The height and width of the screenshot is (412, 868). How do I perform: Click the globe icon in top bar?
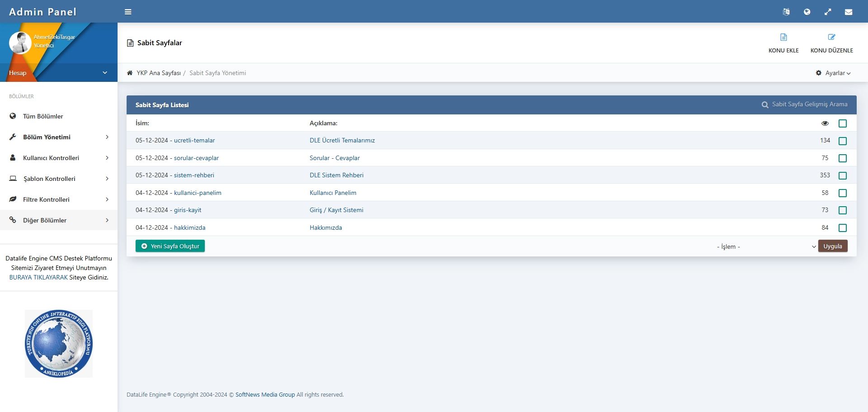[x=807, y=12]
